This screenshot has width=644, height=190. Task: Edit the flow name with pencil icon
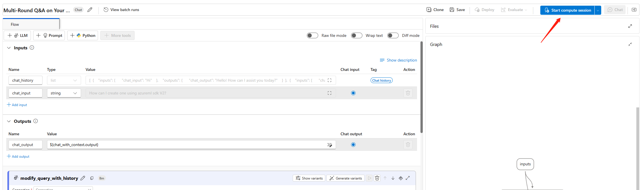pos(90,10)
